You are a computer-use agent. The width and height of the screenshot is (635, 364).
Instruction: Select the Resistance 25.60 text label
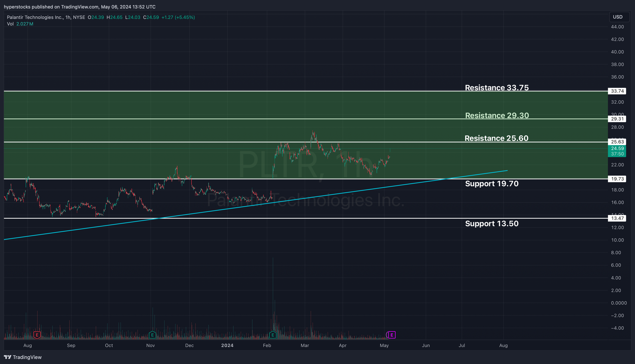[496, 138]
